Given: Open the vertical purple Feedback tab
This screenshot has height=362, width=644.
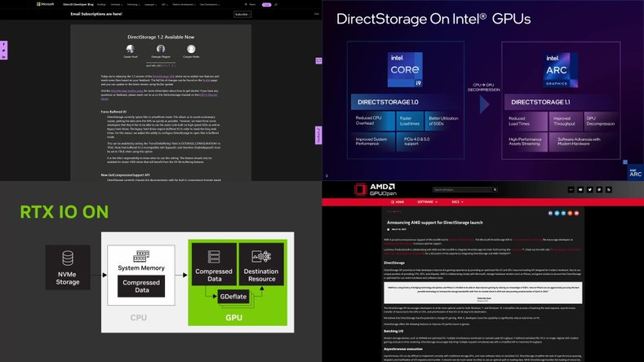Looking at the screenshot, I should click(x=318, y=135).
